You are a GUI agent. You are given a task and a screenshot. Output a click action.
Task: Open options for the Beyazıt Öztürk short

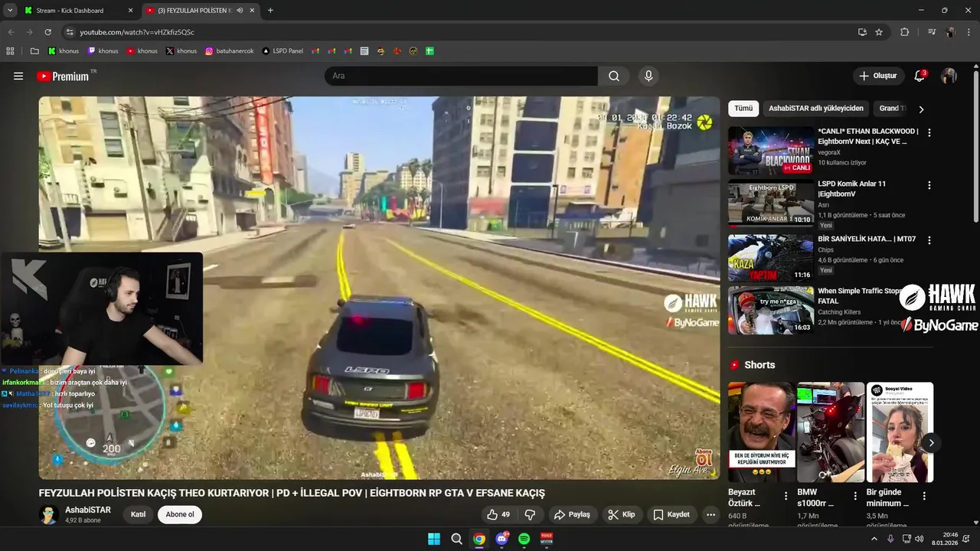[x=786, y=496]
